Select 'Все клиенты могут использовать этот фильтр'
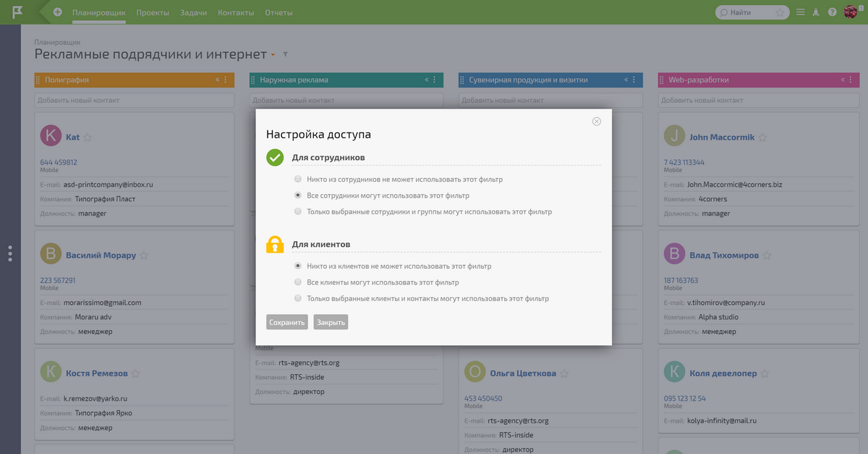 coord(298,282)
